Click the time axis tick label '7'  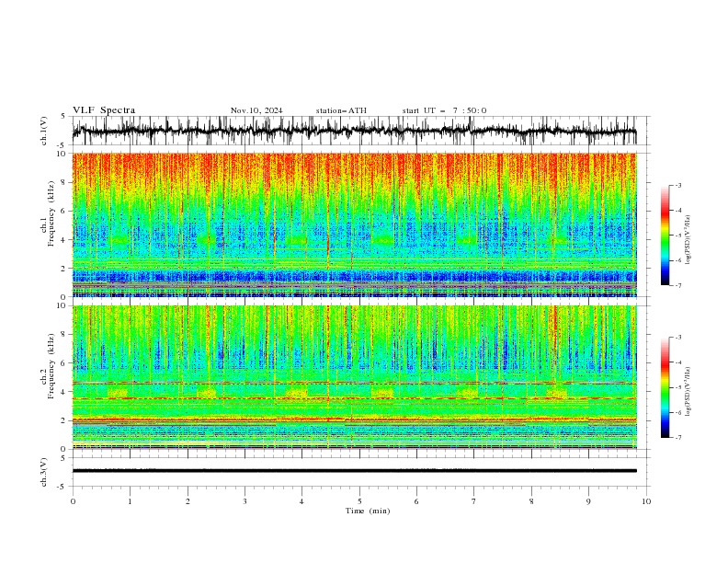pos(474,501)
